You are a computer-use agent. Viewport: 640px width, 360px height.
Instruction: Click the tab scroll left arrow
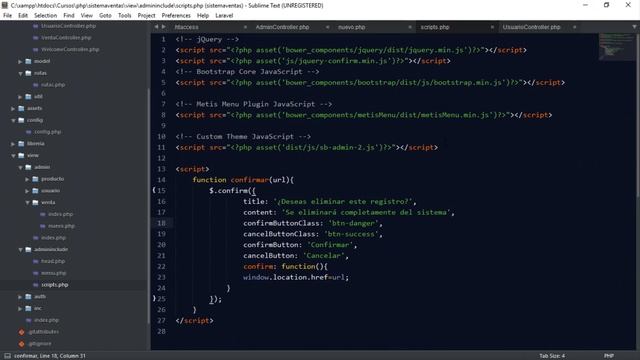pos(156,27)
